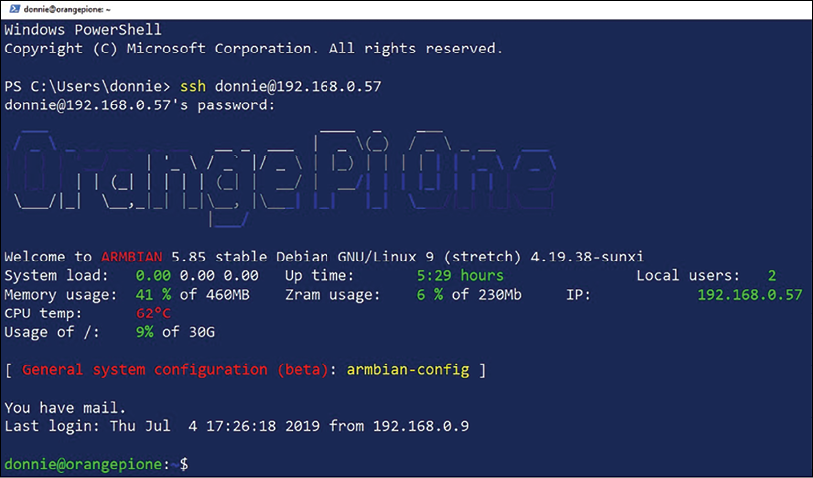The width and height of the screenshot is (813, 478).
Task: Click the red 'General system configuration (beta)' text
Action: 175,370
